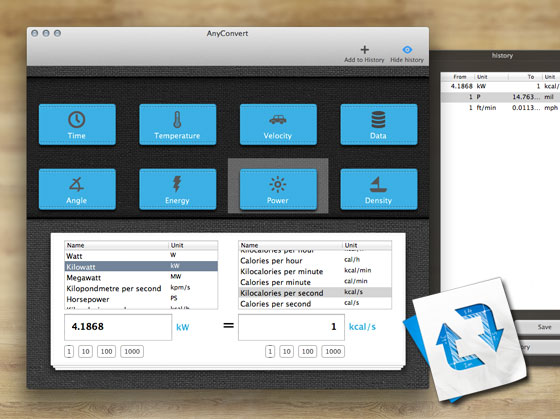Select the Power category tile

click(x=278, y=189)
